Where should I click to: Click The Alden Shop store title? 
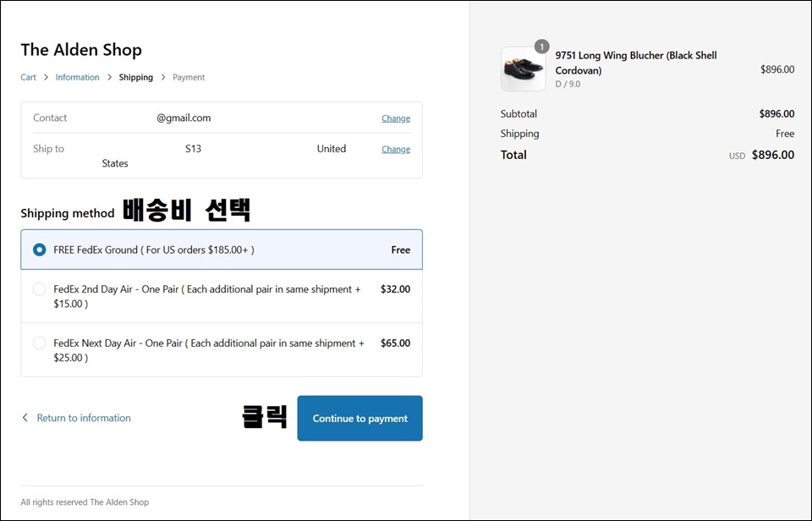pyautogui.click(x=81, y=50)
